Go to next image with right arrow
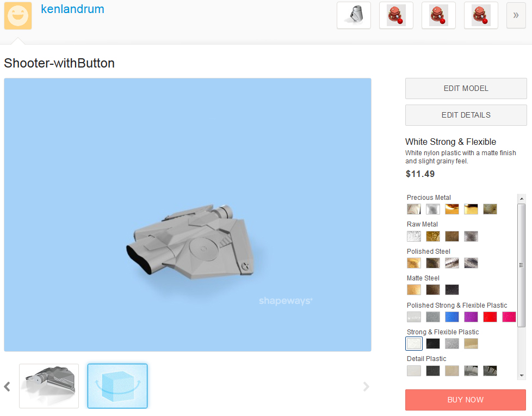532x416 pixels. [x=366, y=387]
